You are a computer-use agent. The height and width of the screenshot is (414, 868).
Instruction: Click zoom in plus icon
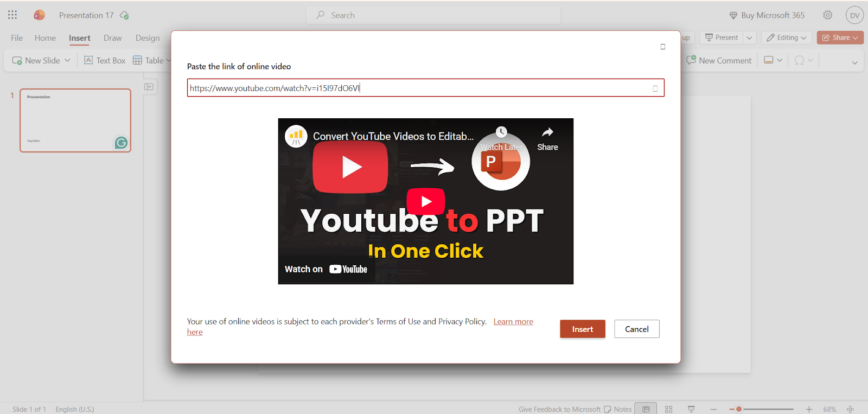tap(809, 409)
